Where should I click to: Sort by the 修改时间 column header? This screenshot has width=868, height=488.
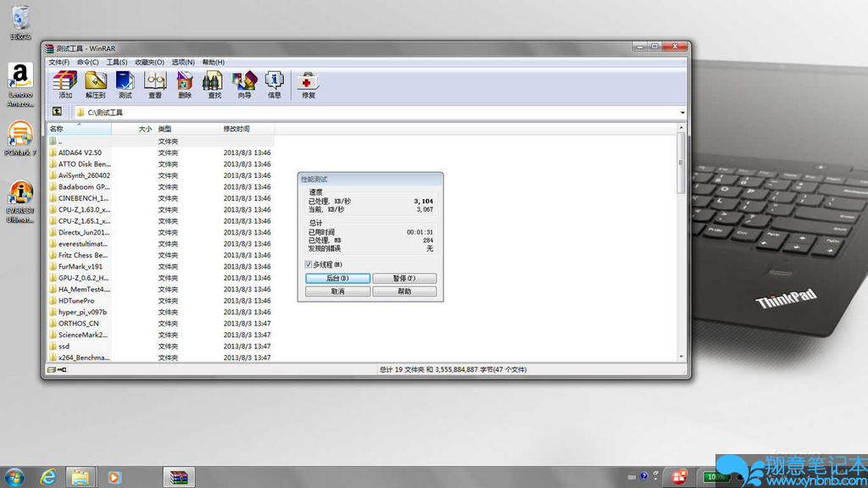pos(247,129)
